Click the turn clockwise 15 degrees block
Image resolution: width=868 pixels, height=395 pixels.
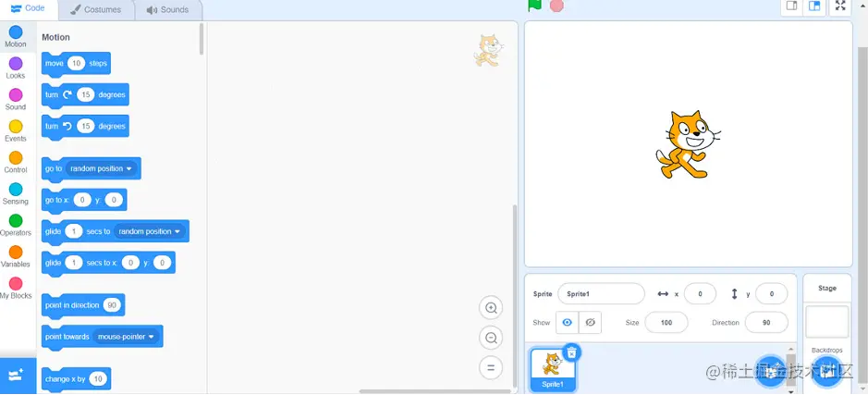[x=85, y=95]
